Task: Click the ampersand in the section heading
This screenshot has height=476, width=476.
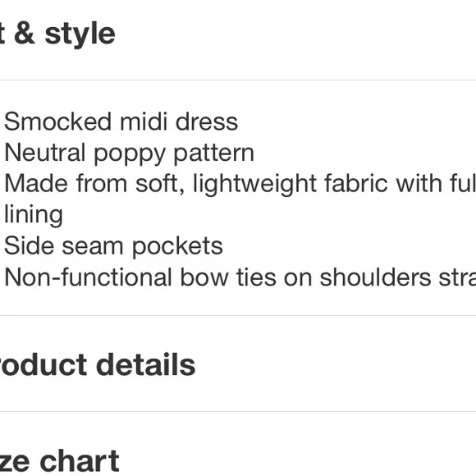Action: tap(25, 34)
